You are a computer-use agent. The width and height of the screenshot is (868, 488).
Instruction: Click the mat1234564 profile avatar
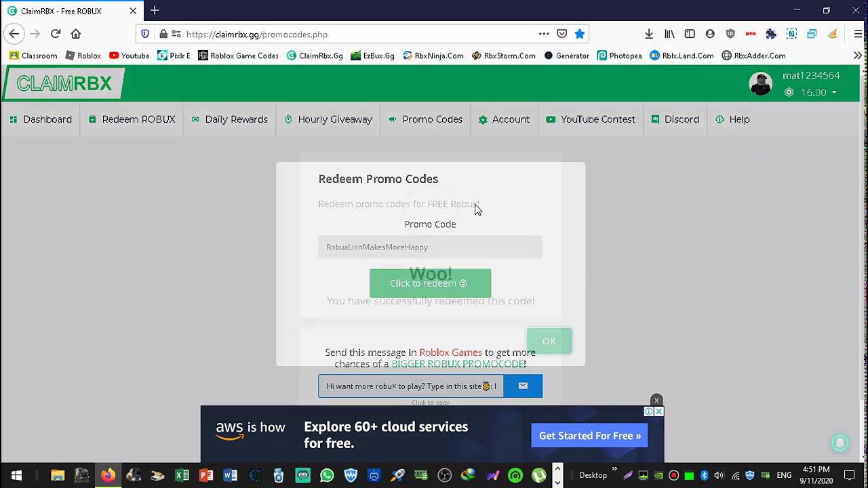761,83
